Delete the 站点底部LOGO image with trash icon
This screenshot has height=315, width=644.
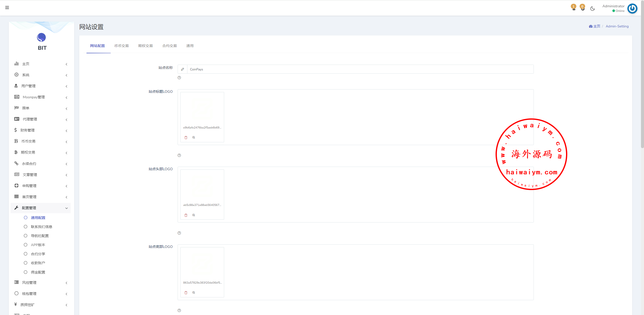pyautogui.click(x=186, y=293)
